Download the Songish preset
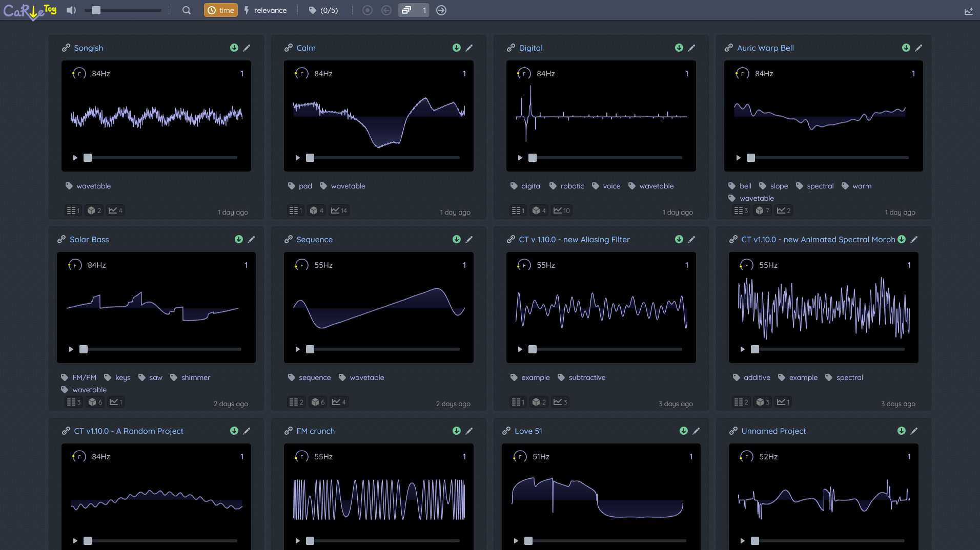Screen dimensions: 980x550 click(234, 48)
